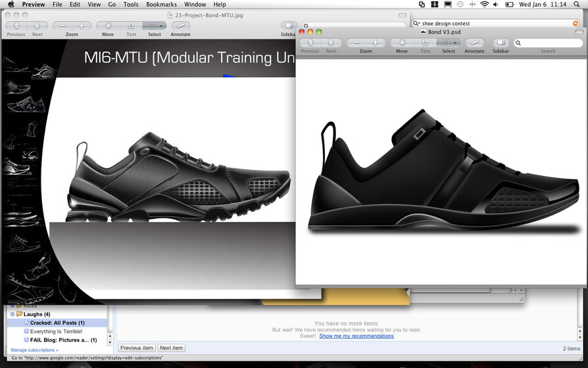588x368 pixels.
Task: Click the date and time in menu bar
Action: click(543, 4)
